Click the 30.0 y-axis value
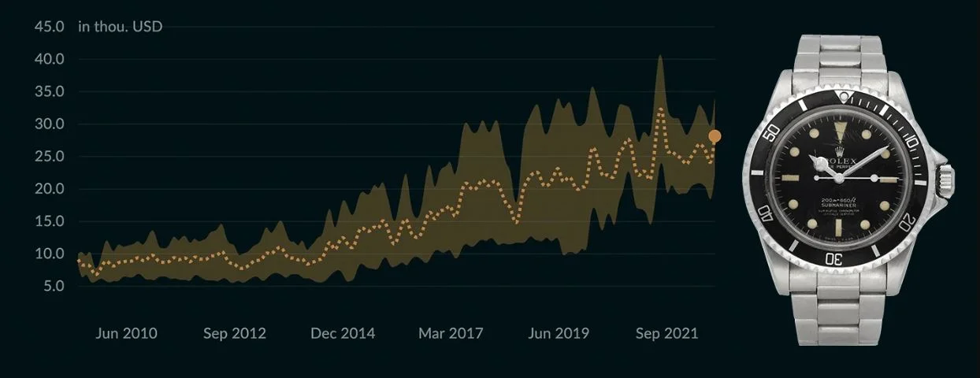Viewport: 980px width, 378px height. pyautogui.click(x=49, y=124)
